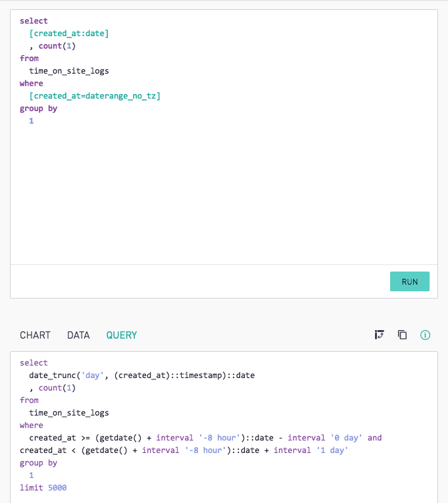
Task: Click the [created_at=daterange_no_tz] line in editor
Action: (x=95, y=96)
